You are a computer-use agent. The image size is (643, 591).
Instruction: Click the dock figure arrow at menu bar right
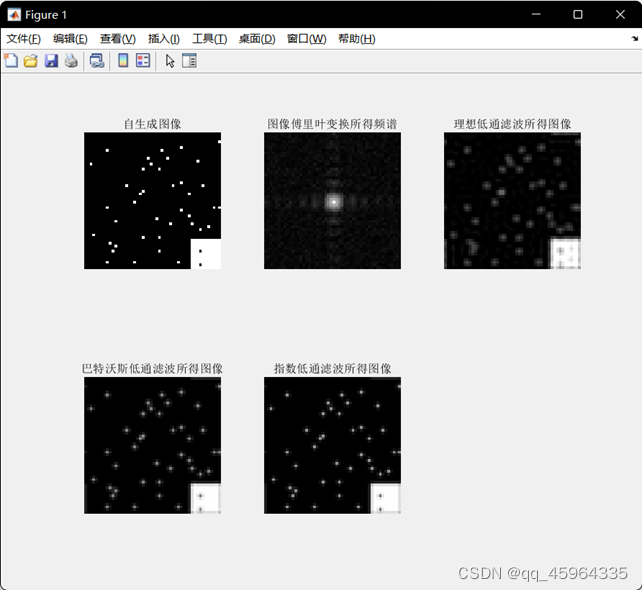[635, 39]
